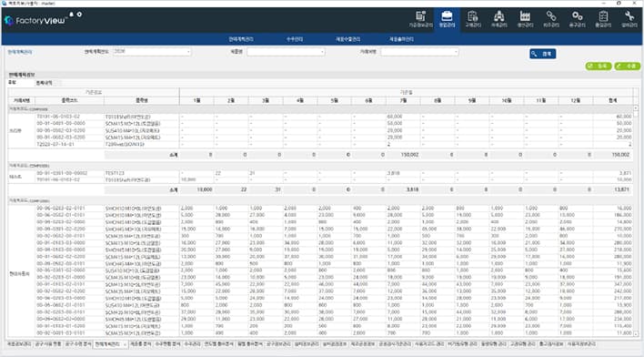
Task: Click the grid's vertical scrollbar down arrow
Action: pos(636,333)
